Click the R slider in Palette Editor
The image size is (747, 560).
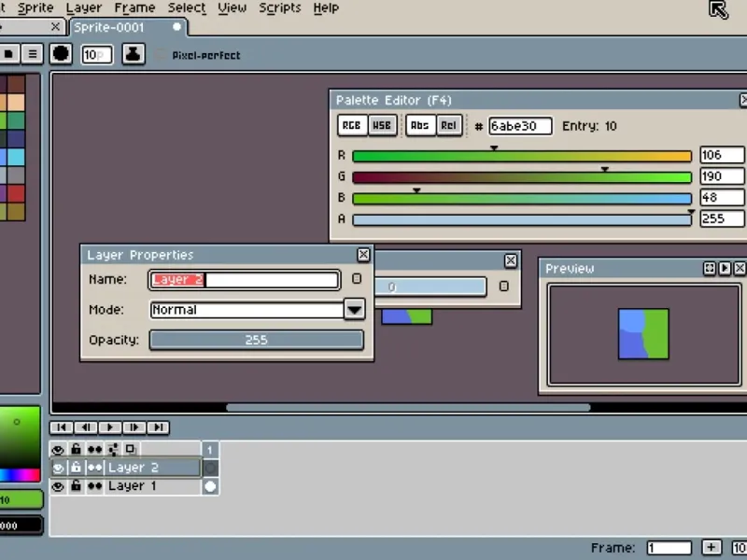click(522, 156)
